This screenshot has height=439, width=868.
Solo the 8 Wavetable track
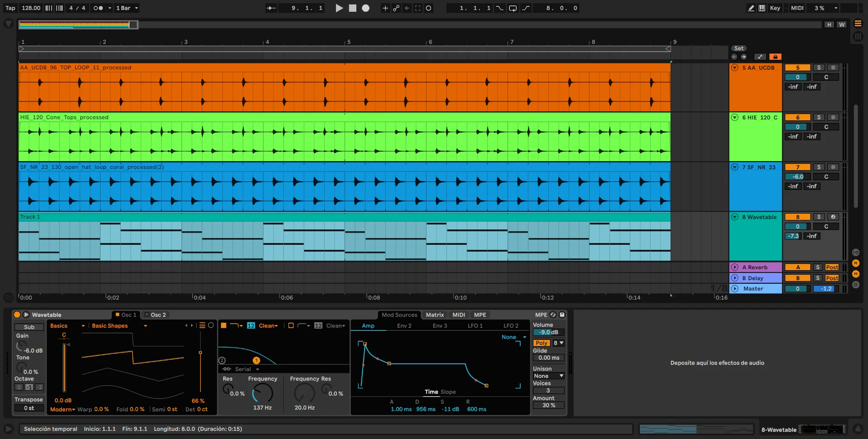tap(819, 217)
